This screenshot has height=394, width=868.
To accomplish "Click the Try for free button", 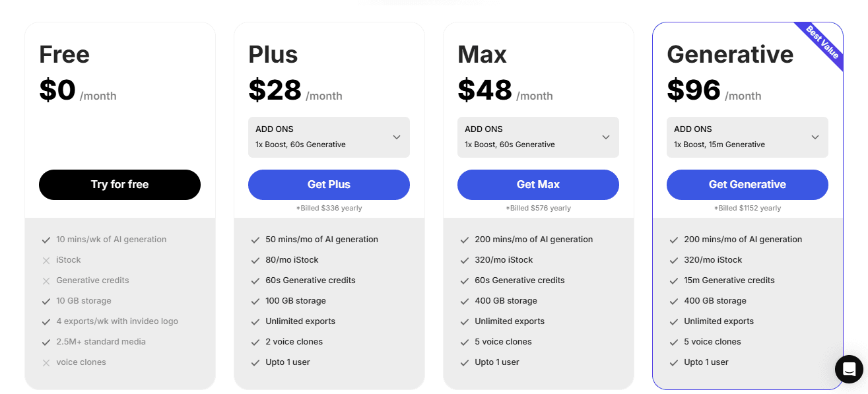I will tap(119, 185).
